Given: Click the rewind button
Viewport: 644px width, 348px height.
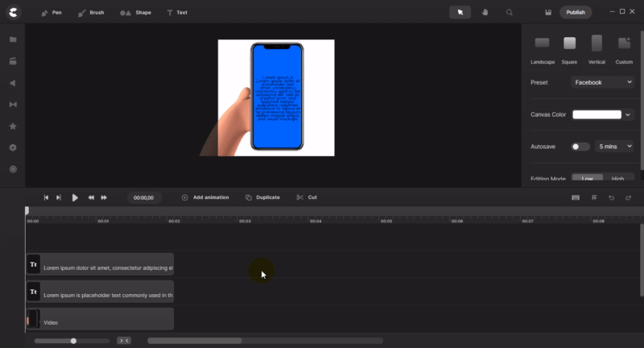Looking at the screenshot, I should point(91,197).
